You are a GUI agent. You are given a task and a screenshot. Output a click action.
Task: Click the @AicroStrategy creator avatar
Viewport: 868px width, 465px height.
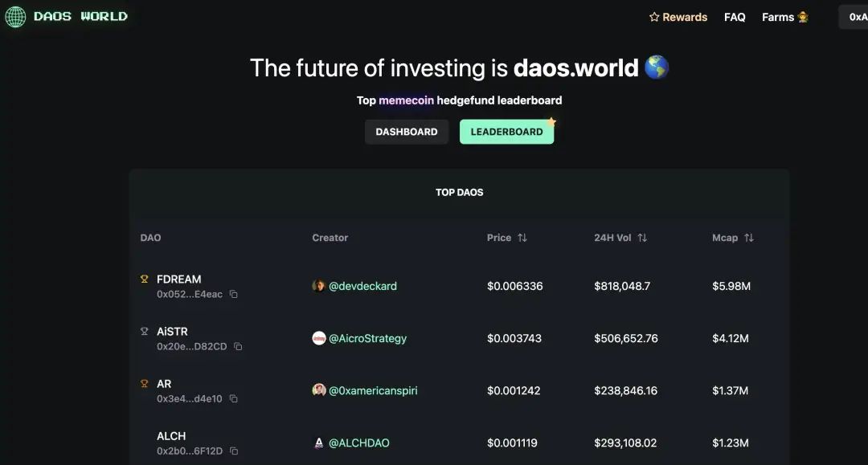(x=319, y=338)
